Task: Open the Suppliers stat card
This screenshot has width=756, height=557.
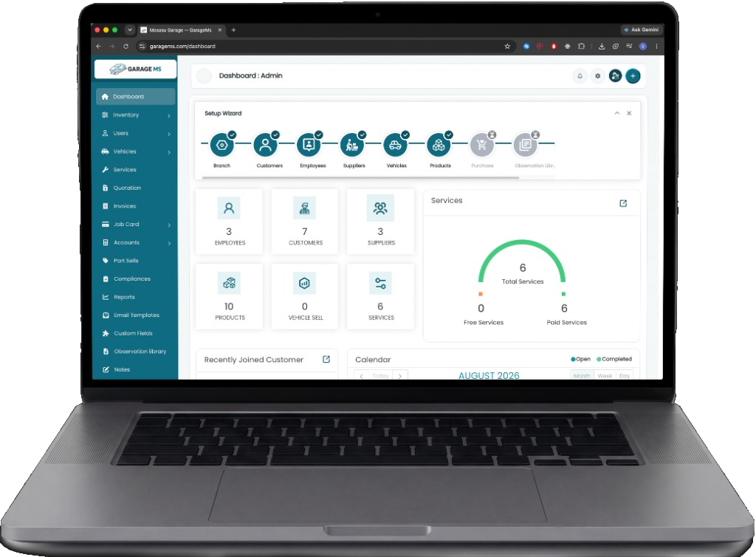Action: click(x=380, y=222)
